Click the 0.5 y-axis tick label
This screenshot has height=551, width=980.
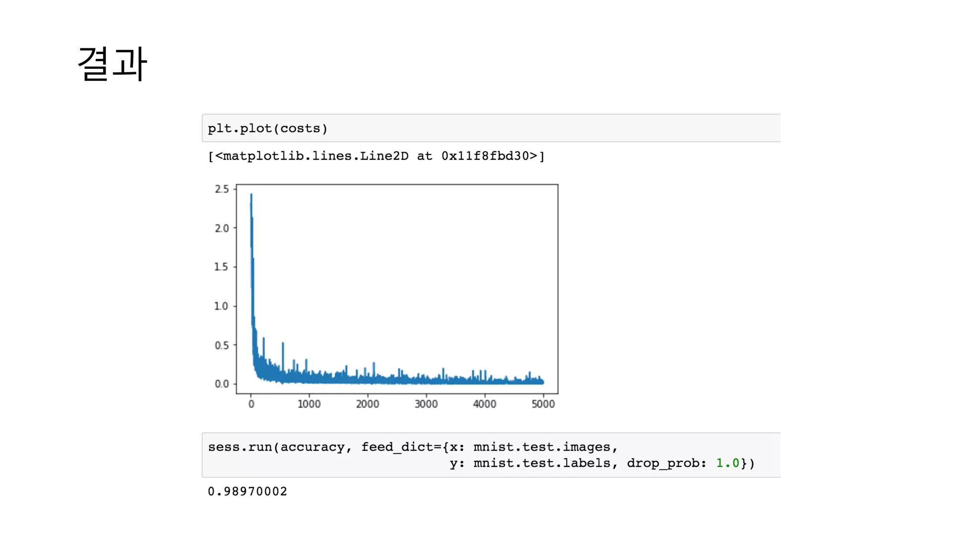(x=222, y=345)
